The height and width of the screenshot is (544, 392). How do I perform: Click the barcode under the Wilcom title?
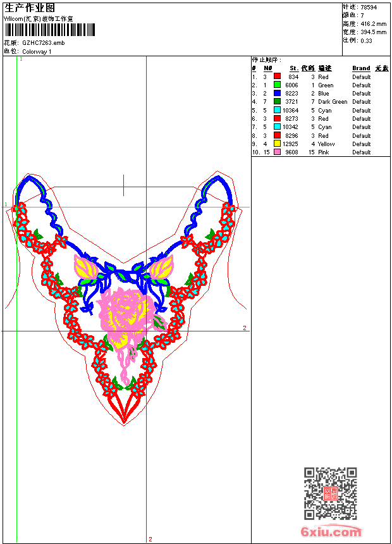tap(49, 30)
